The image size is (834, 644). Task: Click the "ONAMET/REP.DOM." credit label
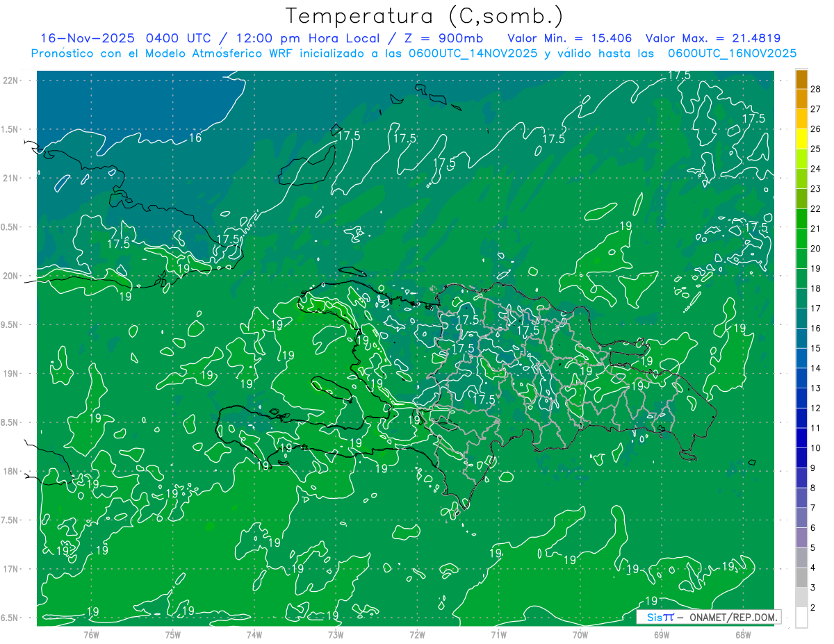click(x=732, y=617)
